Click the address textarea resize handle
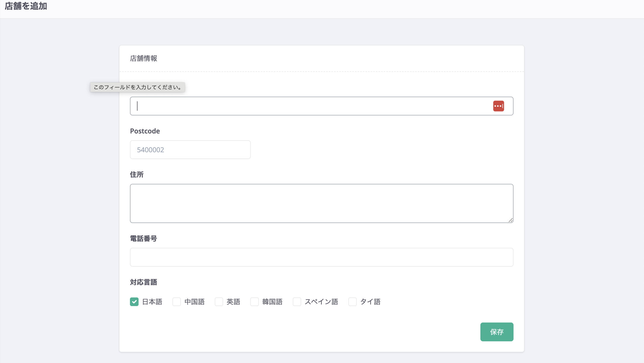644x363 pixels. coord(511,220)
